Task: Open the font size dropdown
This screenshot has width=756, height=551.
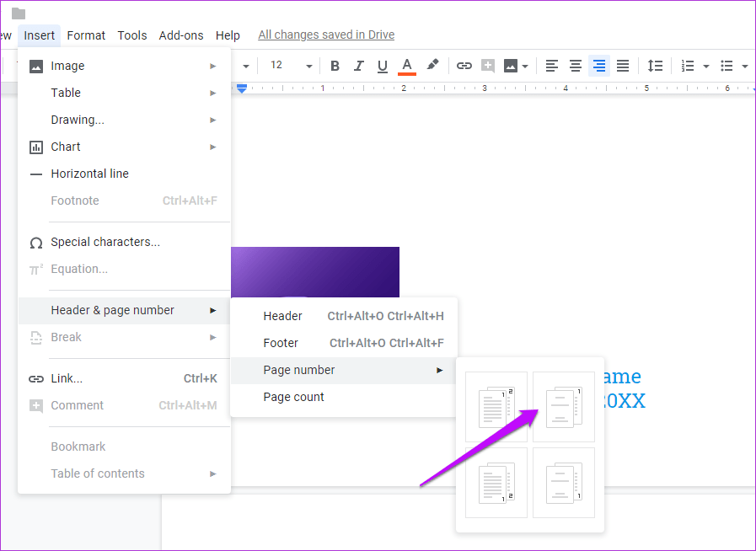Action: pos(291,66)
